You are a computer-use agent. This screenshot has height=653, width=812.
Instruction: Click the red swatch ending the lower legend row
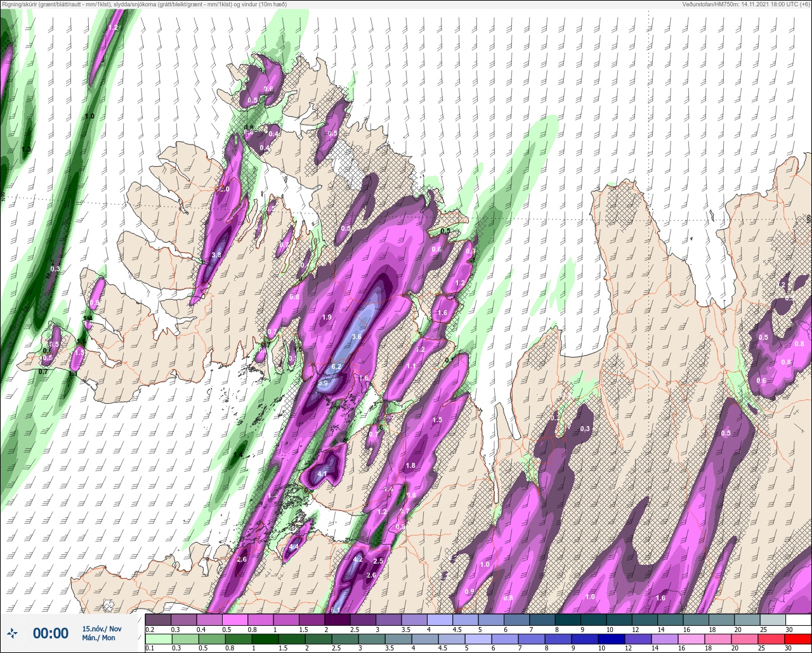(798, 639)
